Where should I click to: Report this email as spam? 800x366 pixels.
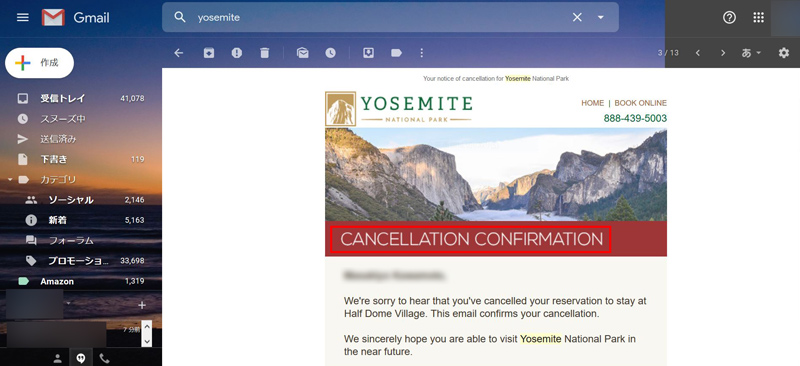[x=237, y=53]
